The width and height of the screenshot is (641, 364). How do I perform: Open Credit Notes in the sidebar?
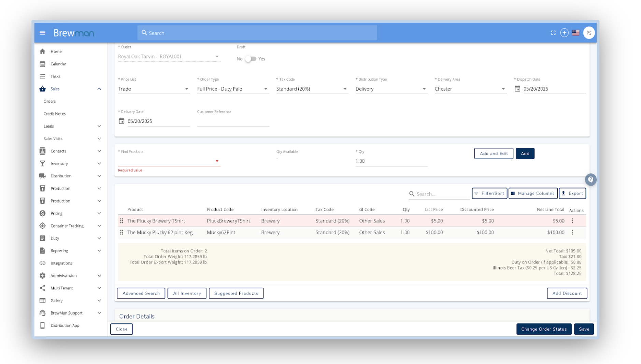click(55, 114)
